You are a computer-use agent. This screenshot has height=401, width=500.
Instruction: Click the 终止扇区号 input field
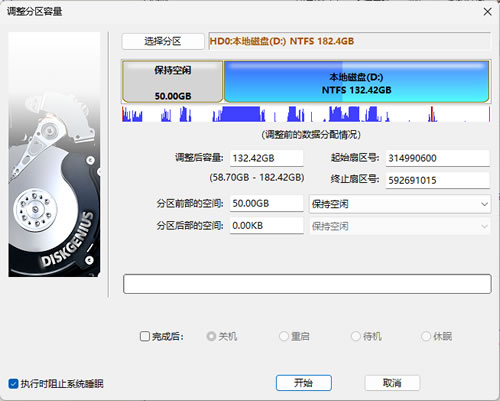pos(438,180)
